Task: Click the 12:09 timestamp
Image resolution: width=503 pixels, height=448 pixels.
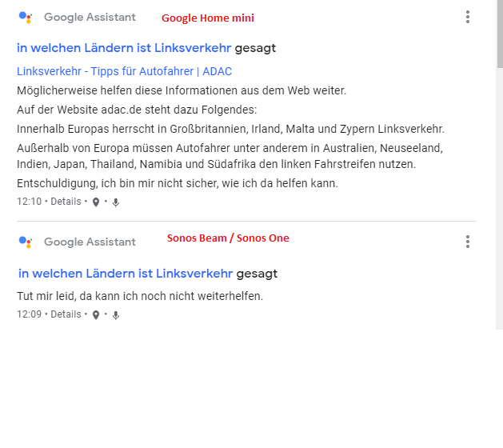Action: (30, 314)
